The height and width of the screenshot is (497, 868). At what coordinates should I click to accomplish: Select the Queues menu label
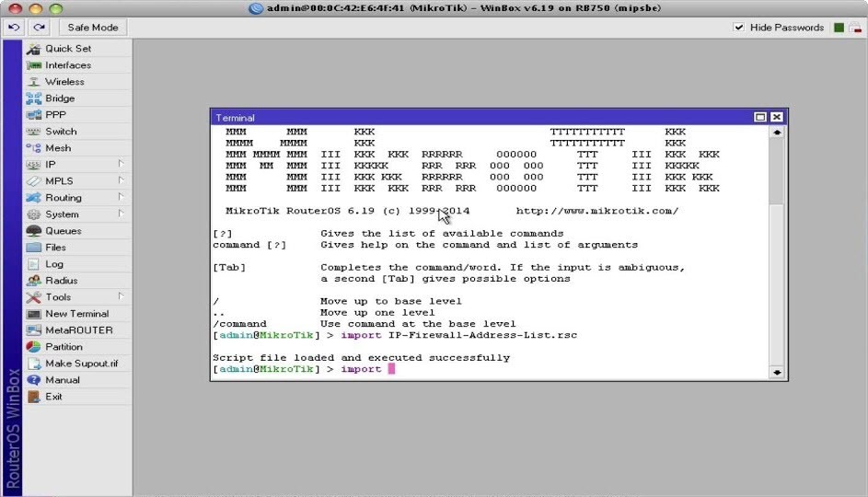(64, 231)
